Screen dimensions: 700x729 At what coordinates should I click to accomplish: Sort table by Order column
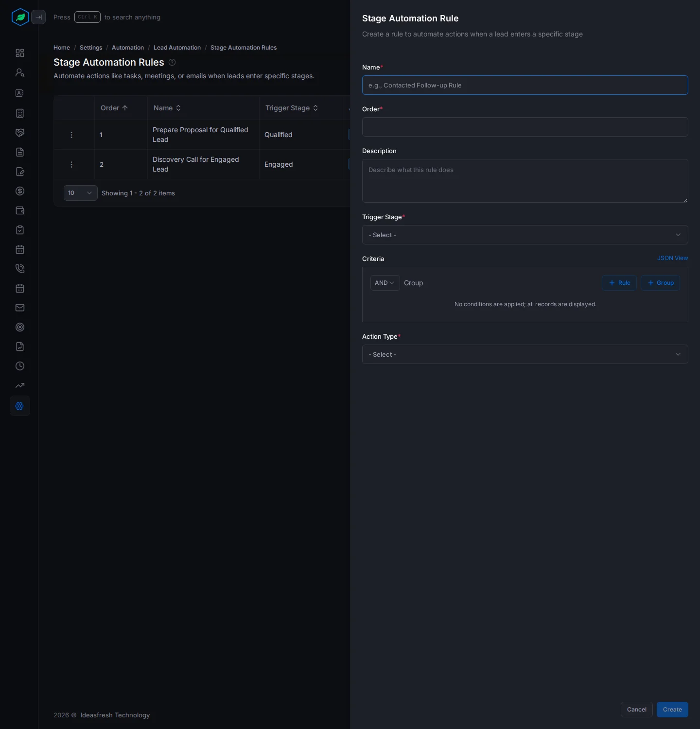tap(114, 108)
